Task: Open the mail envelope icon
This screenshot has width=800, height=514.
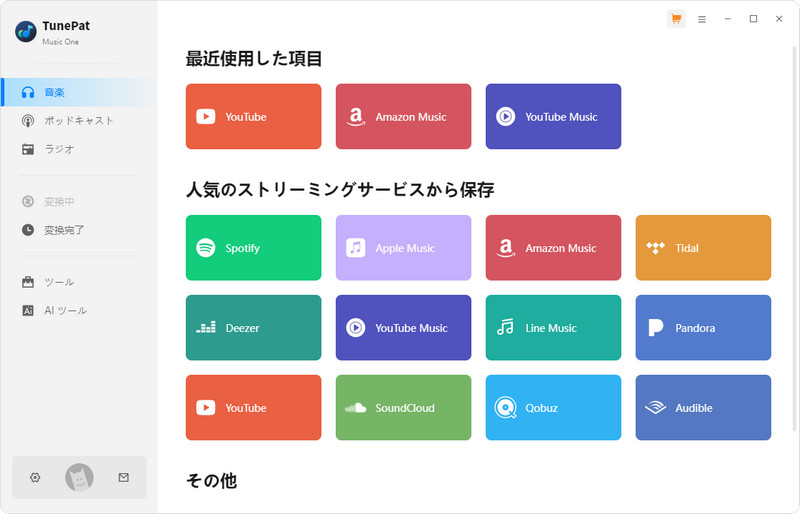Action: point(123,477)
